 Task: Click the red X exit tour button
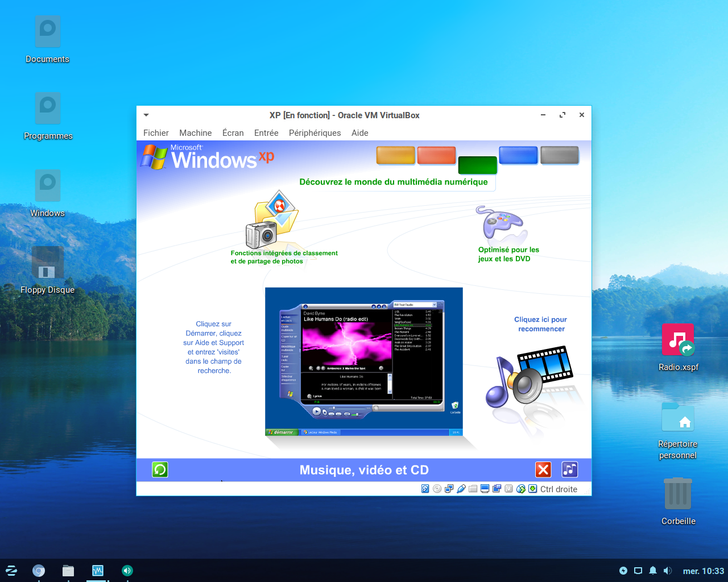coord(543,469)
